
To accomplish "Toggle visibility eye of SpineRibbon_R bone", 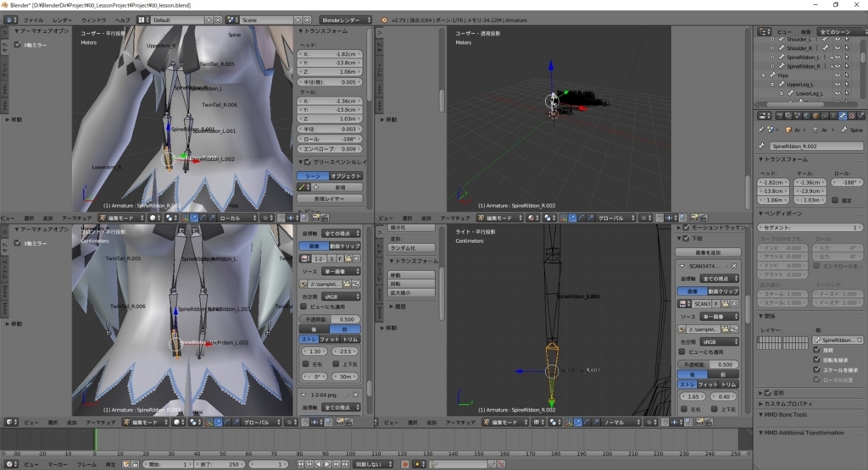I will (837, 66).
